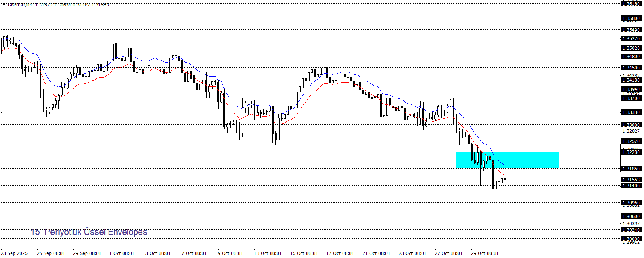Click the 1.32827 price scale value
Screen dimensions: 644x258
point(631,131)
